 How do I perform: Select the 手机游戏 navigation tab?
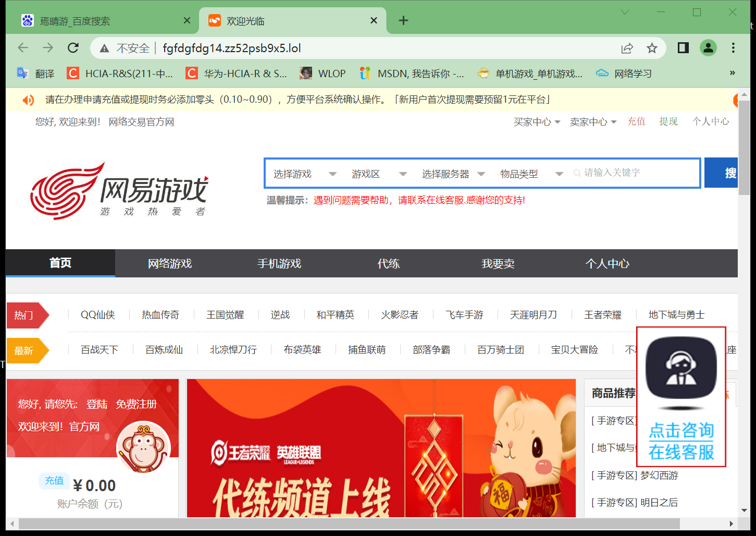pos(279,263)
